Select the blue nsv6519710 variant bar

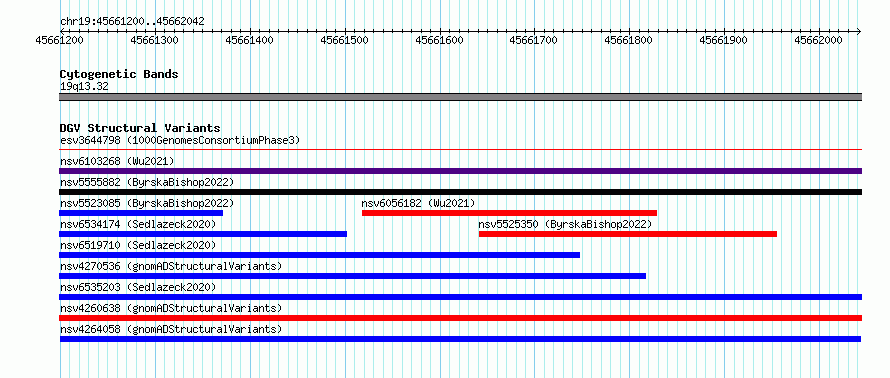(x=320, y=255)
